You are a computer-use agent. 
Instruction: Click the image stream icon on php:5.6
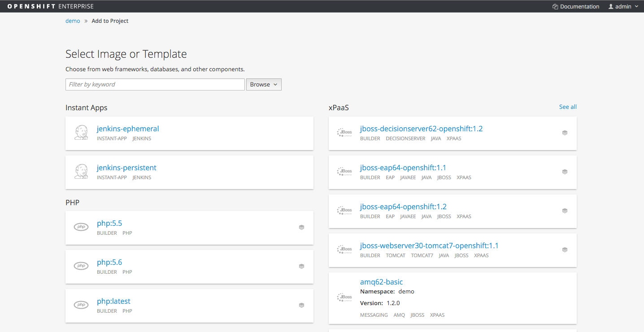click(x=301, y=266)
